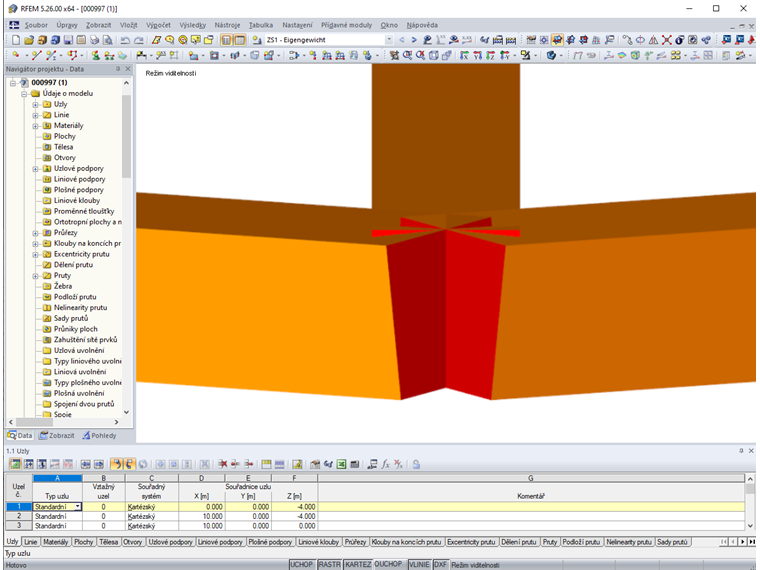Toggle the table panel display button

239,40
